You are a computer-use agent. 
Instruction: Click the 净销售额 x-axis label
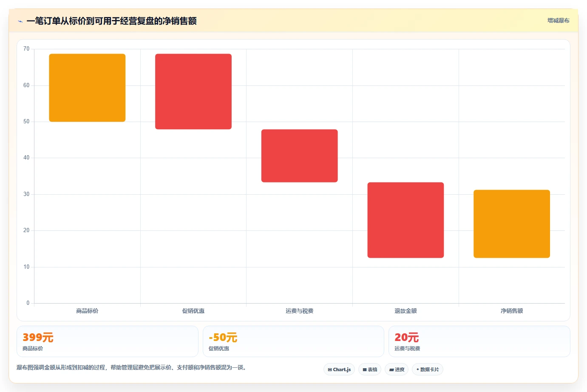[x=512, y=311]
